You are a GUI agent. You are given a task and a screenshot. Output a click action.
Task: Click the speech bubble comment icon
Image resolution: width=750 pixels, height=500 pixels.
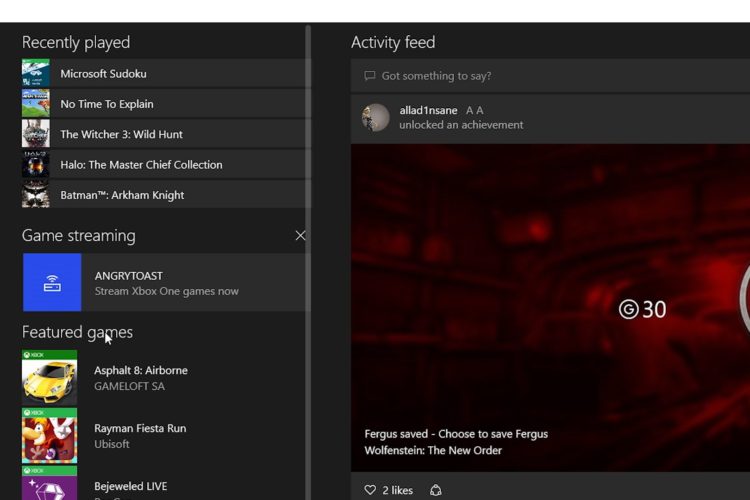coord(369,76)
